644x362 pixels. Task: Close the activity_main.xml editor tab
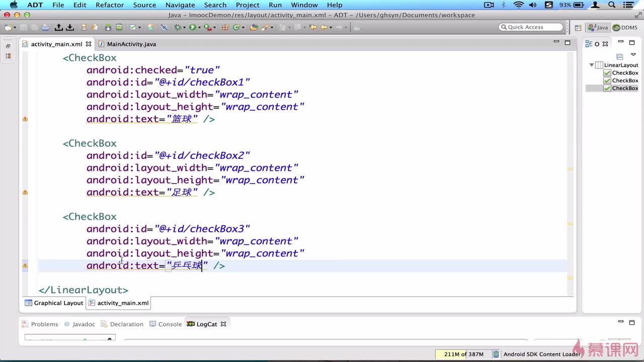[x=89, y=44]
